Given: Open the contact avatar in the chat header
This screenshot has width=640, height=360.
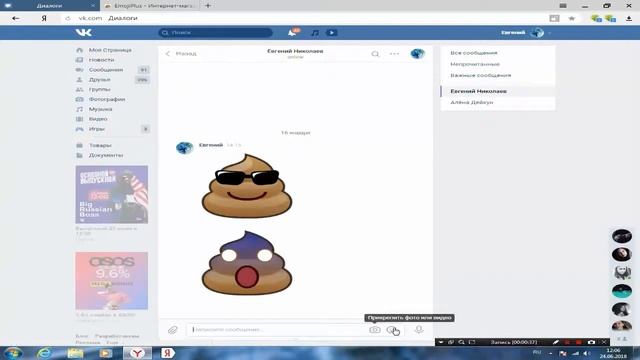Looking at the screenshot, I should tap(418, 53).
